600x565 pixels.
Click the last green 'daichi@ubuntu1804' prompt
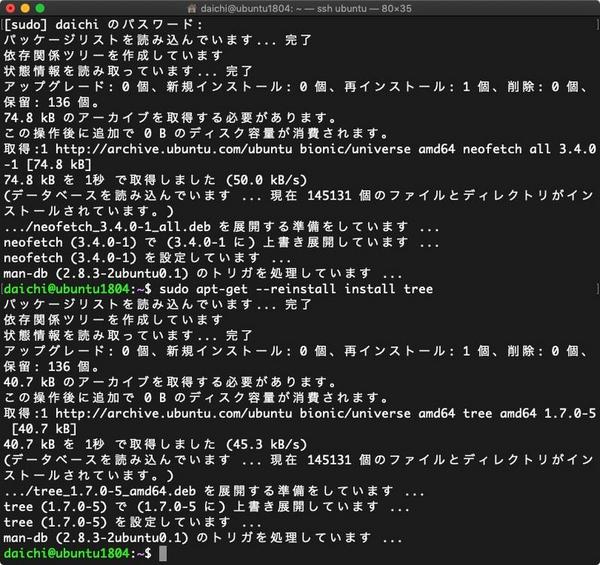pos(66,553)
